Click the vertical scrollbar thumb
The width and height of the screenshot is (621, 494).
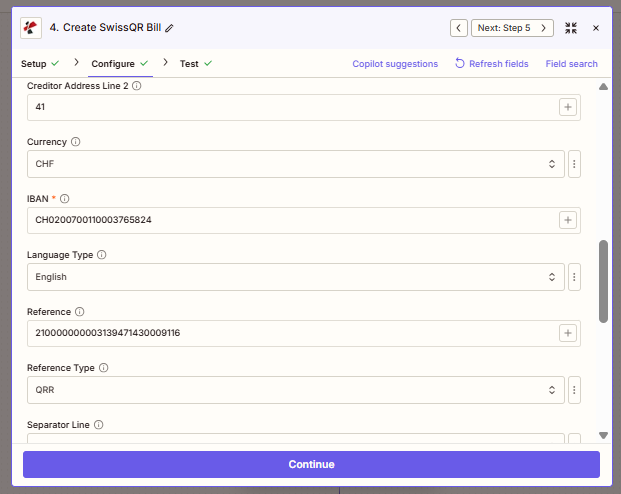coord(603,280)
